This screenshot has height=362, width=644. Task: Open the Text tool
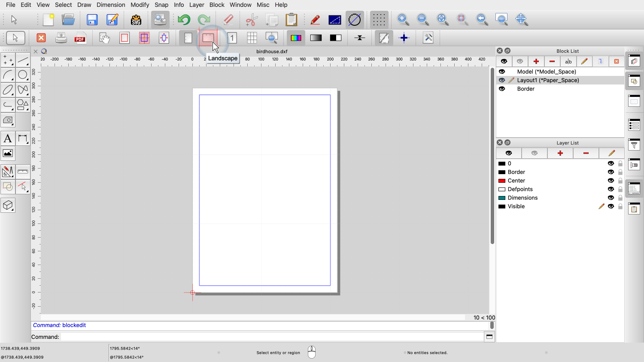(8, 139)
